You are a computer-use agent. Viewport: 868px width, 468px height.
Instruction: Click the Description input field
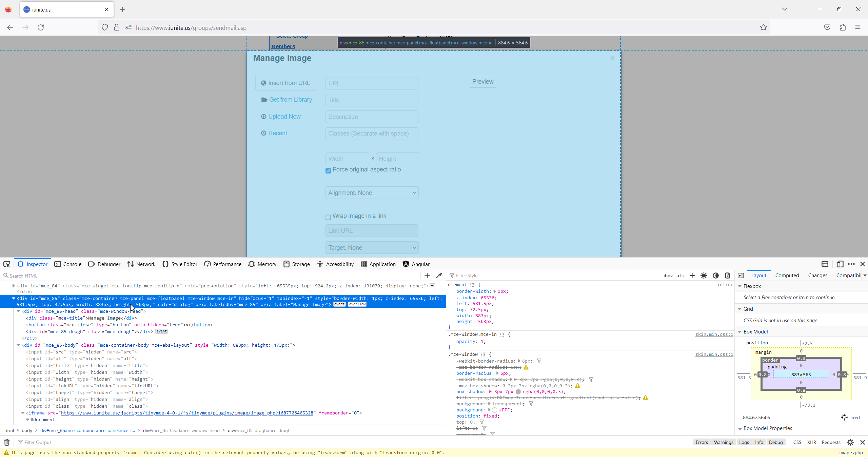372,117
